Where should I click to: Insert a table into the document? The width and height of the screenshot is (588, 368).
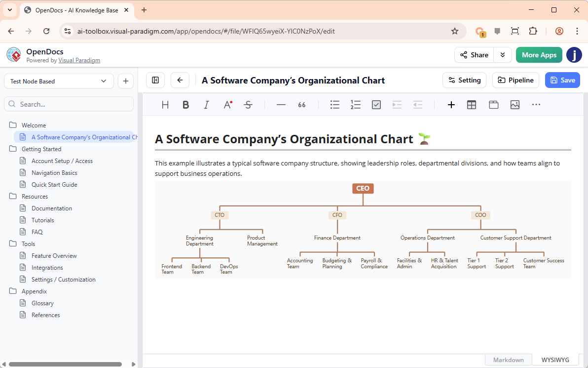click(x=472, y=105)
